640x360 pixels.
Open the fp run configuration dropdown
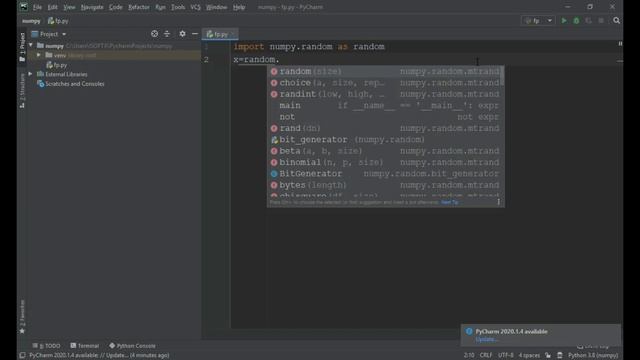pos(538,20)
